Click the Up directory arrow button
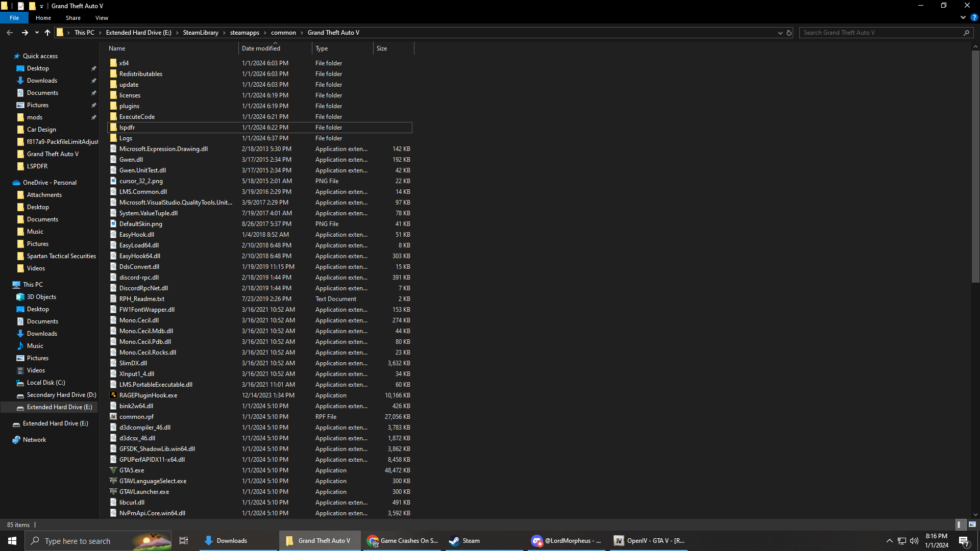Viewport: 980px width, 551px height. (x=47, y=33)
